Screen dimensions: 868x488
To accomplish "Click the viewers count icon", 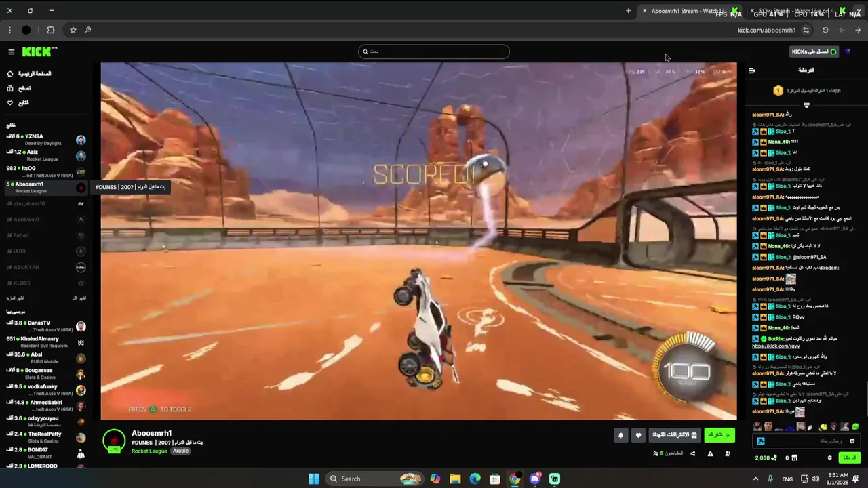I will (x=655, y=453).
